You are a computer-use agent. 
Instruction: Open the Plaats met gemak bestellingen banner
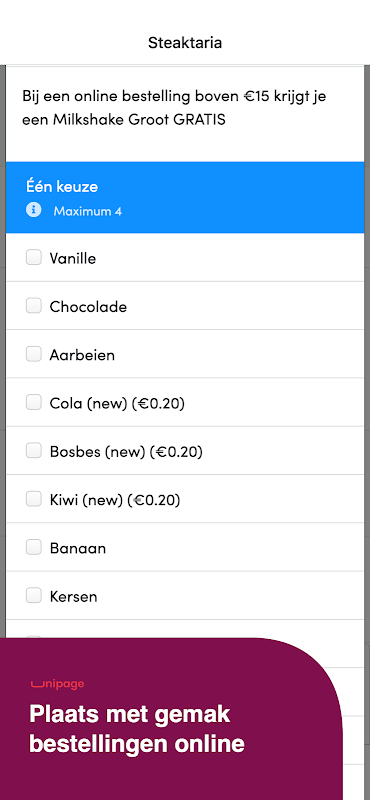click(171, 719)
